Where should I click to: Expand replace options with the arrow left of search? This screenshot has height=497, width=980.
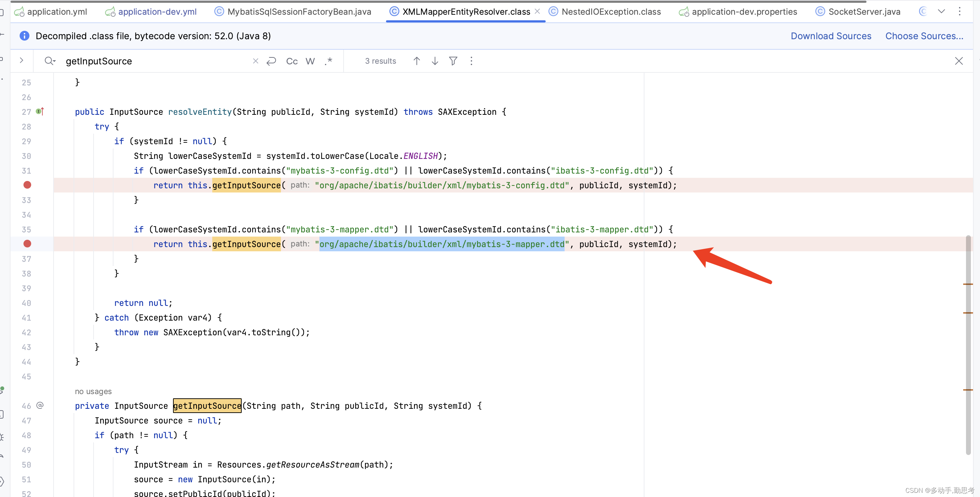22,61
